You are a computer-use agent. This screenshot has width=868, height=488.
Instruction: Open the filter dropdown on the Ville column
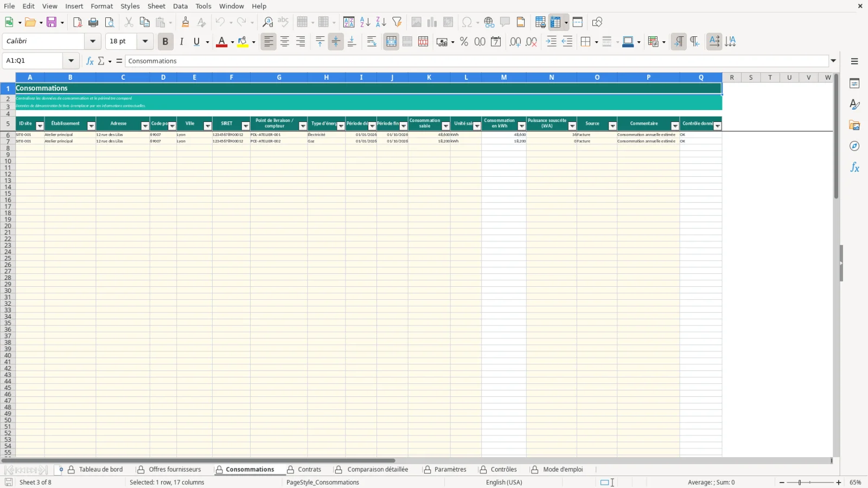point(207,126)
